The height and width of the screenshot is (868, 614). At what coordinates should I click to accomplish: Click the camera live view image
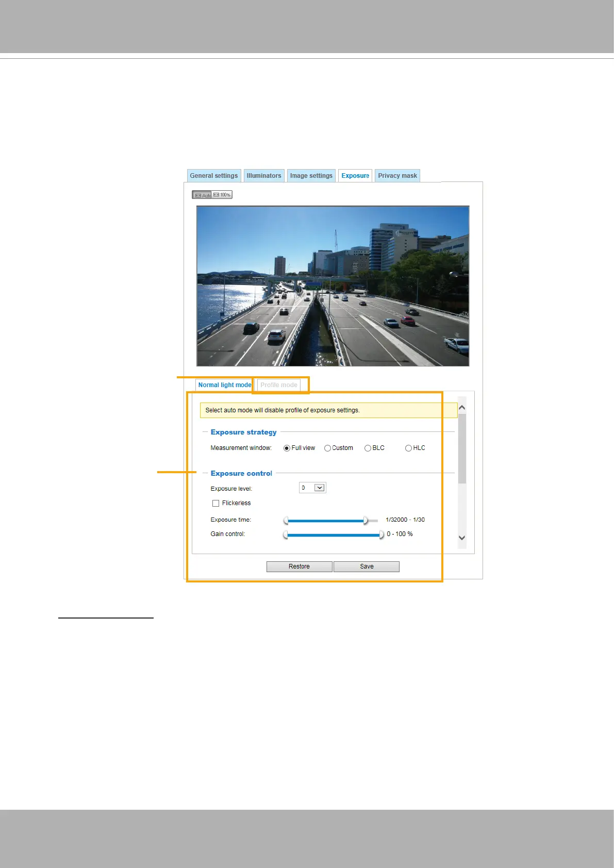pos(333,286)
